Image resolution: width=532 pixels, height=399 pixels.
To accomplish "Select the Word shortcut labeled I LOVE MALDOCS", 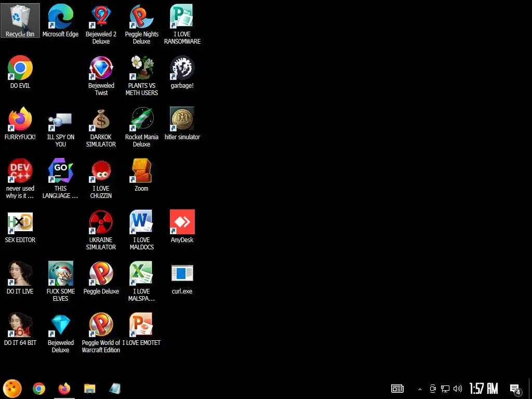I will point(141,230).
